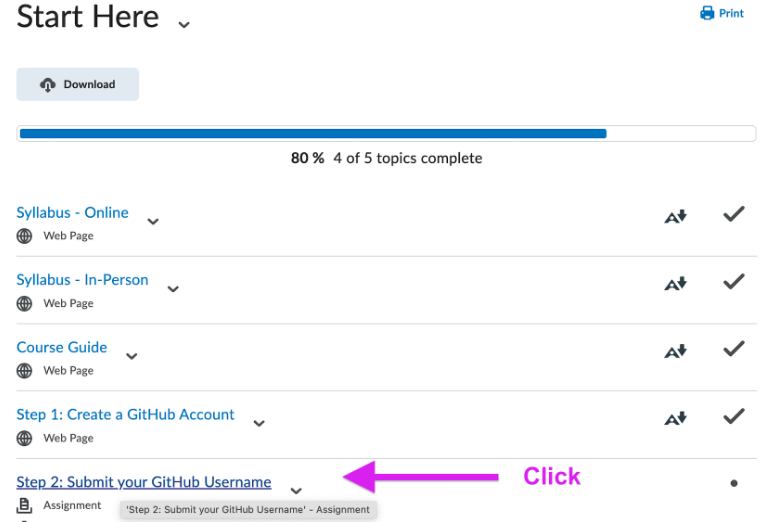767x522 pixels.
Task: Click the Print button
Action: click(x=722, y=14)
